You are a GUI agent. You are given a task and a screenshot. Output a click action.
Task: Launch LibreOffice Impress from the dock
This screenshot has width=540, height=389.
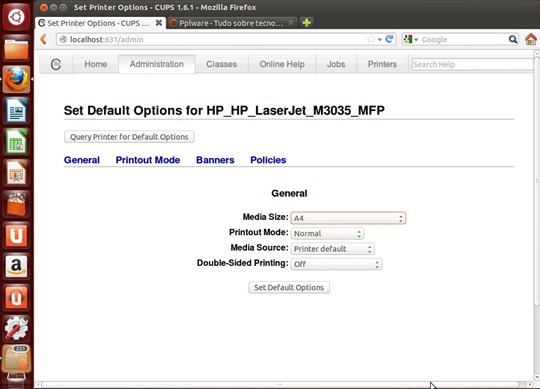click(x=16, y=173)
